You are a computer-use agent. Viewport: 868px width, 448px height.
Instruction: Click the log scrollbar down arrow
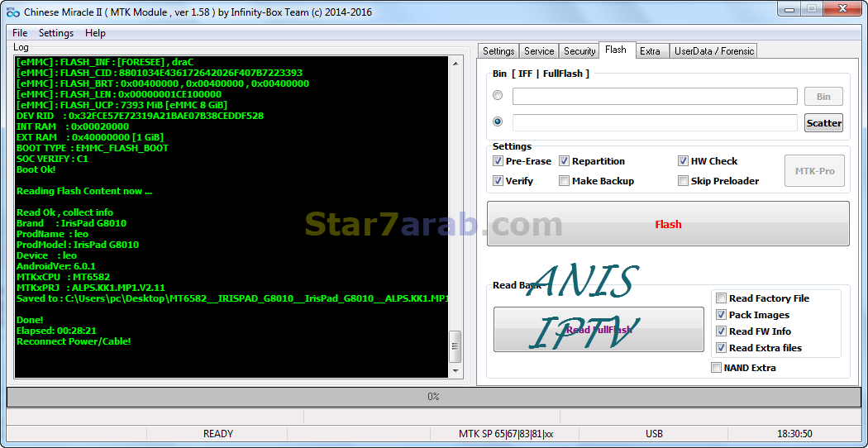[455, 371]
